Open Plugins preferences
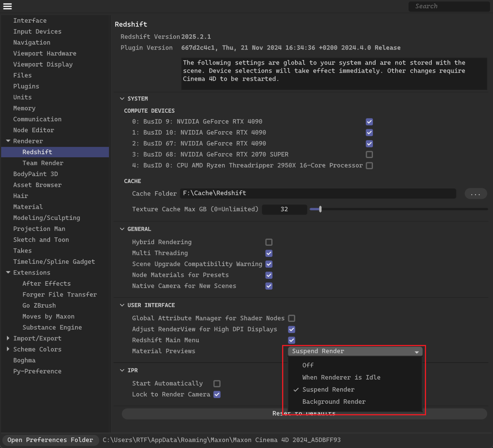The height and width of the screenshot is (448, 493). [x=26, y=87]
